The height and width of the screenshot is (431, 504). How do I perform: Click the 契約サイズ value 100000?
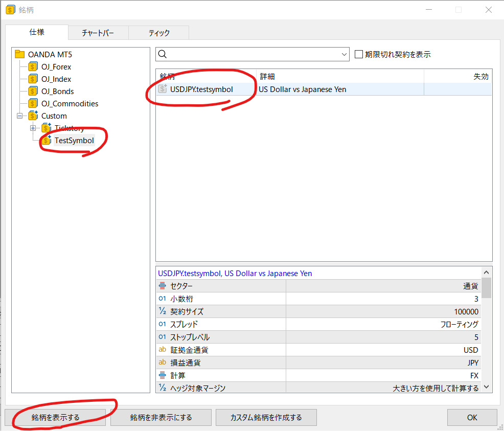click(466, 311)
